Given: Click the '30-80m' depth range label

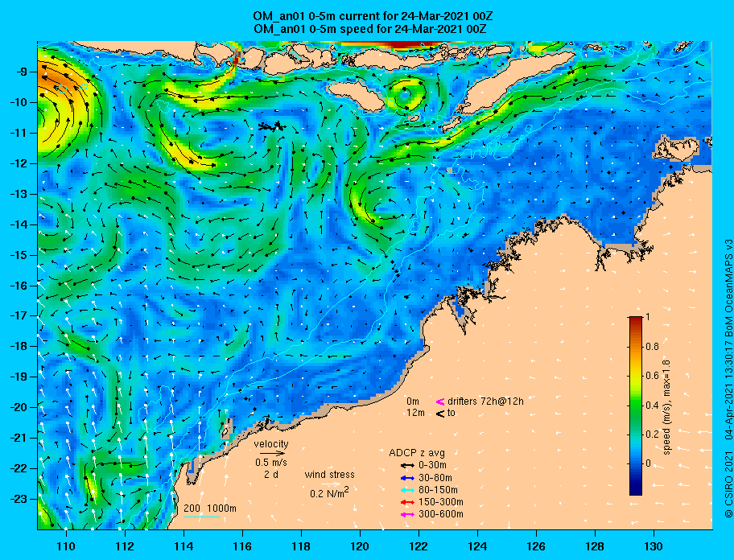Looking at the screenshot, I should pos(435,478).
